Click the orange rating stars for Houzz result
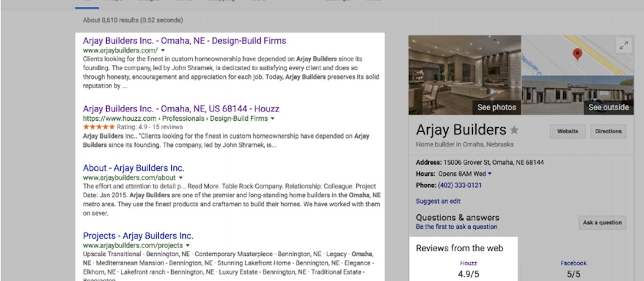644x281 pixels. click(x=99, y=127)
